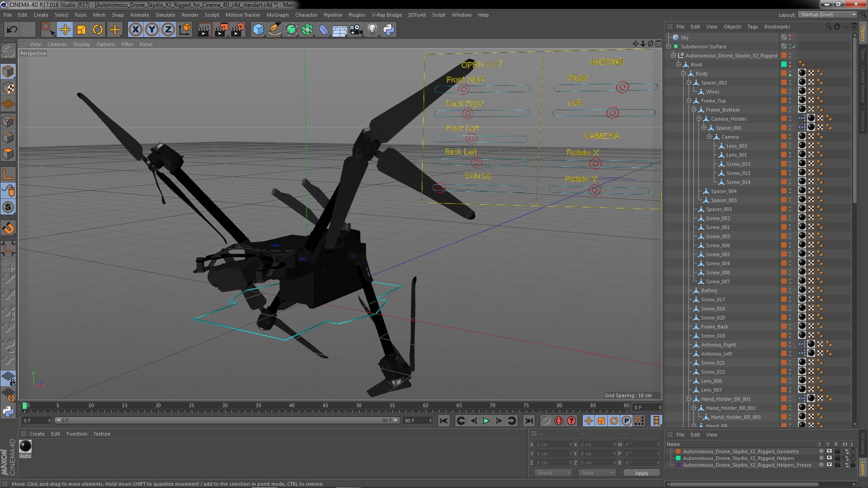Collapse the Spacer_002 tree node
This screenshot has height=488, width=868.
pos(689,83)
